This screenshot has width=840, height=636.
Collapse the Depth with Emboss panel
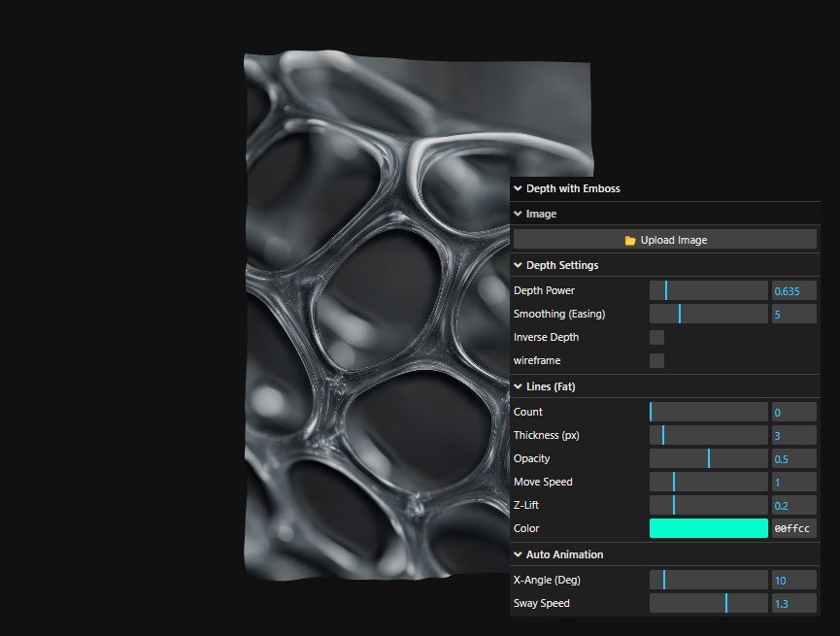coord(572,188)
